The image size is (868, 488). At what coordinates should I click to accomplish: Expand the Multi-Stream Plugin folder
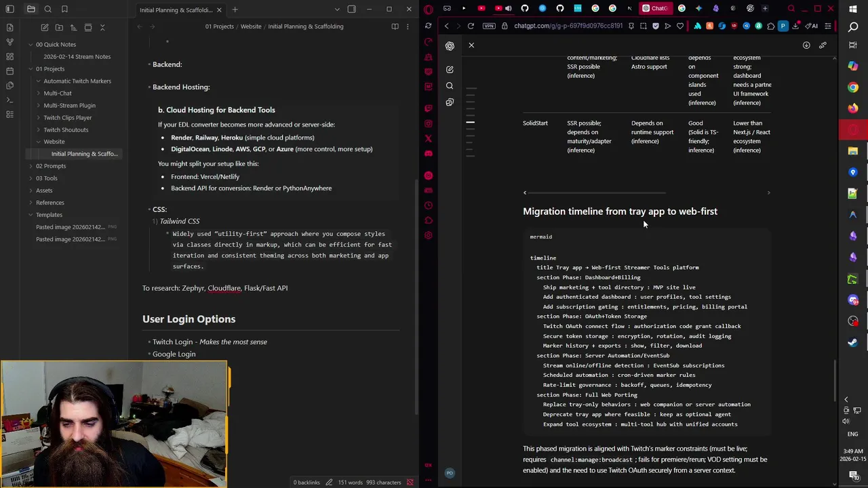click(x=38, y=105)
